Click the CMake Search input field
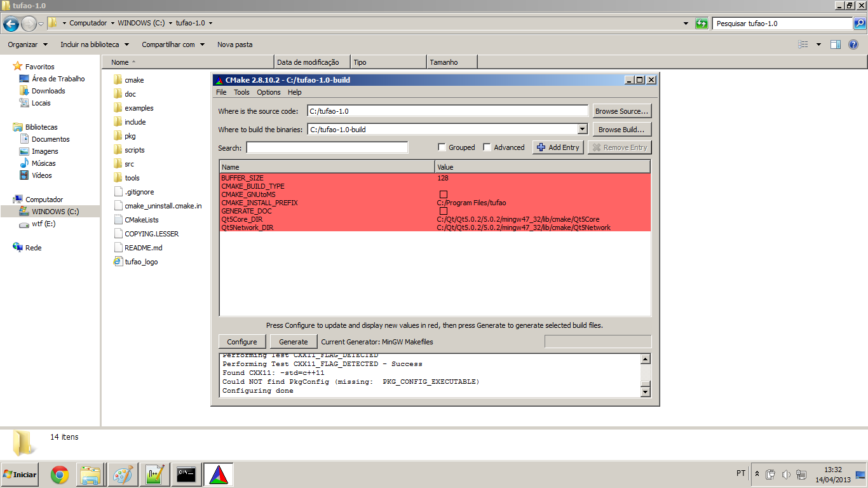 click(x=327, y=147)
